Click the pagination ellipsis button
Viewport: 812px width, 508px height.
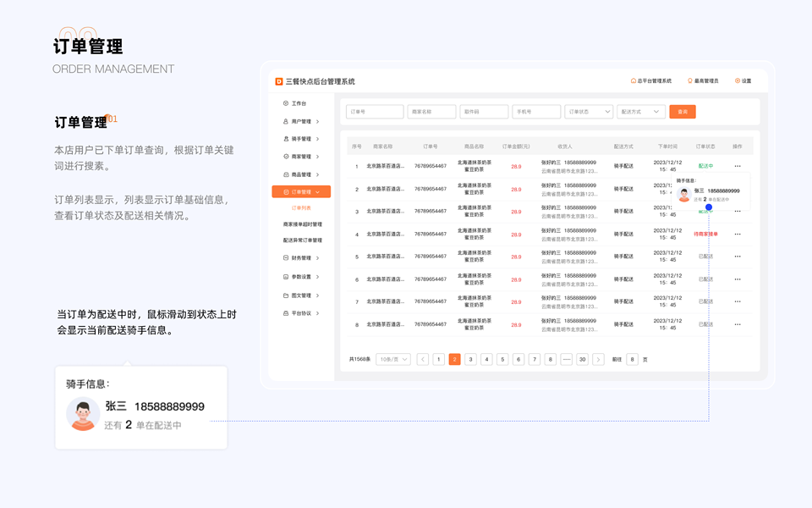567,359
